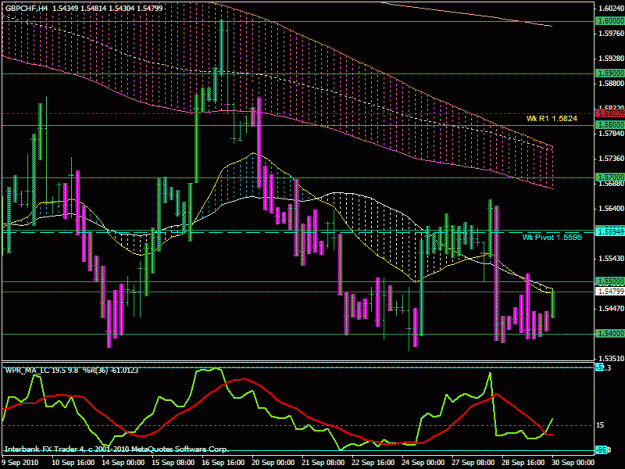Click the 1.54470 price axis label
The width and height of the screenshot is (625, 469).
tap(611, 308)
